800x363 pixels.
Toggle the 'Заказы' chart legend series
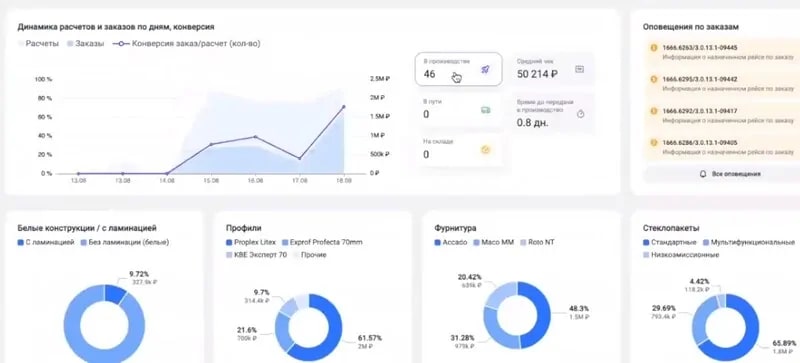tap(85, 44)
